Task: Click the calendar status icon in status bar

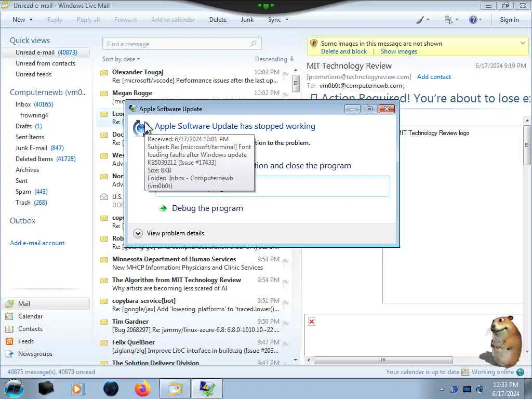Action: coord(465,372)
